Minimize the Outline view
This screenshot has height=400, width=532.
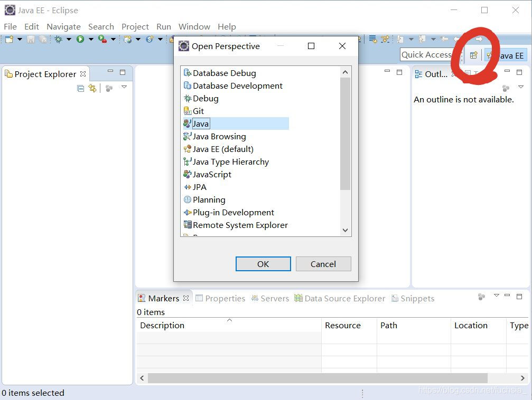pos(507,72)
